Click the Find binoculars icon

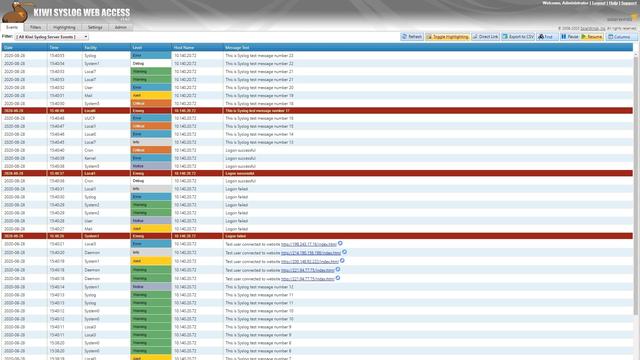[x=541, y=37]
